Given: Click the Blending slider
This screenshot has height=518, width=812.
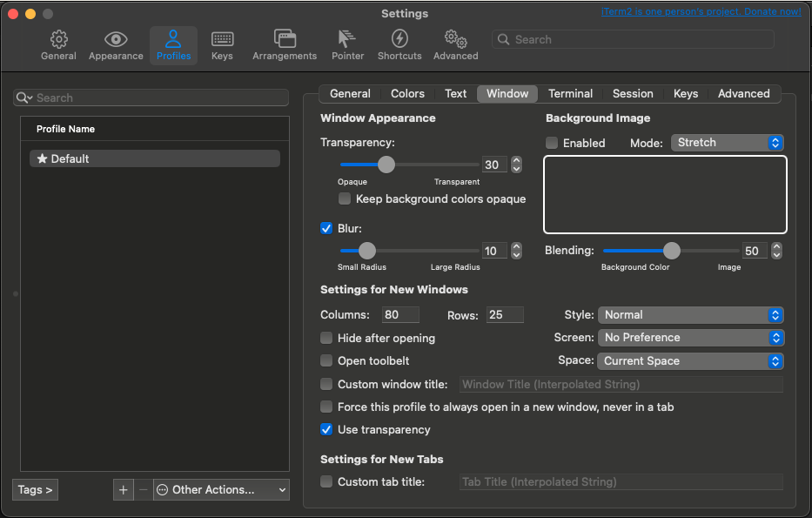Looking at the screenshot, I should tap(671, 251).
